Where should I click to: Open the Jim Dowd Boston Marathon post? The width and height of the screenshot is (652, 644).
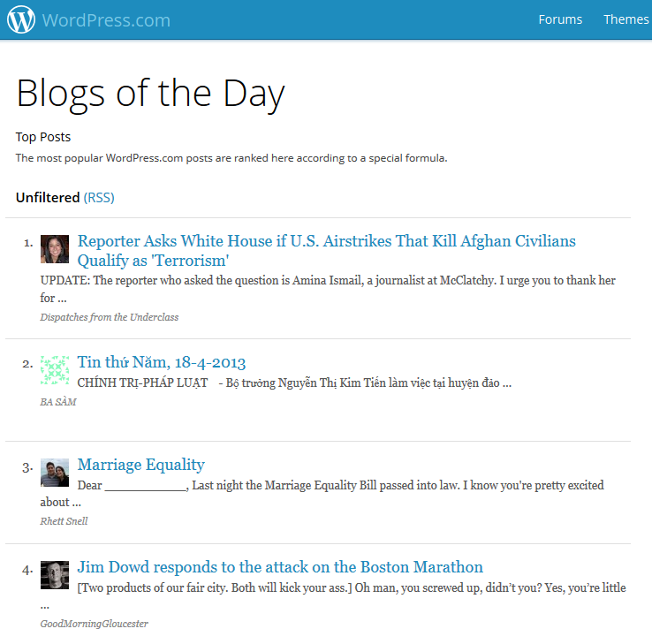280,567
